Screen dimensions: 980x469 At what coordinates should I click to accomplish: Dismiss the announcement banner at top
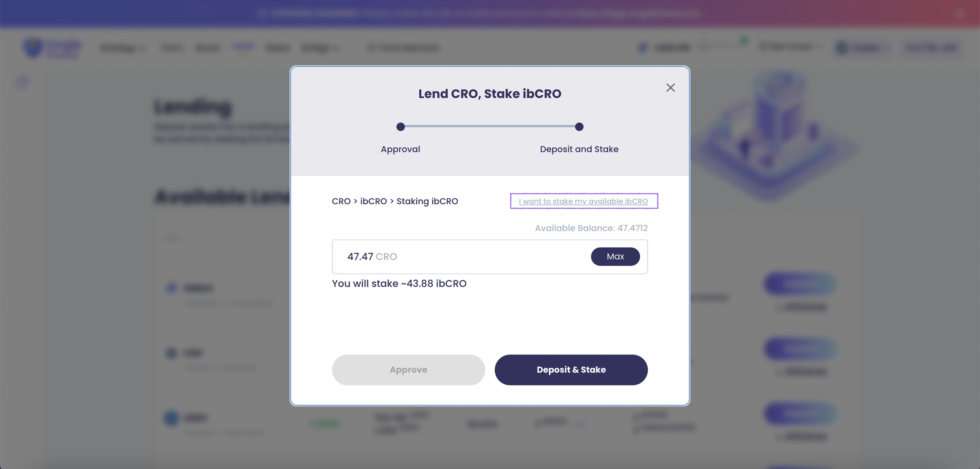959,14
